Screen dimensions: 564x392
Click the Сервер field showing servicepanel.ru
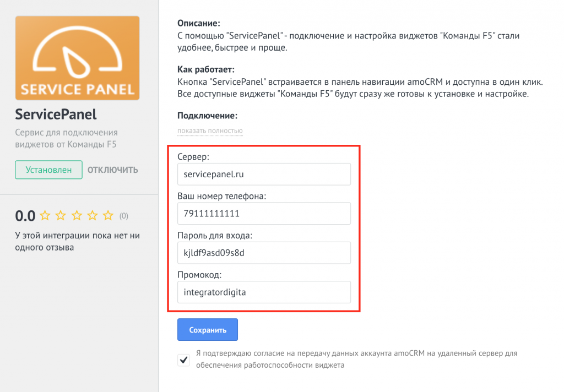point(264,174)
